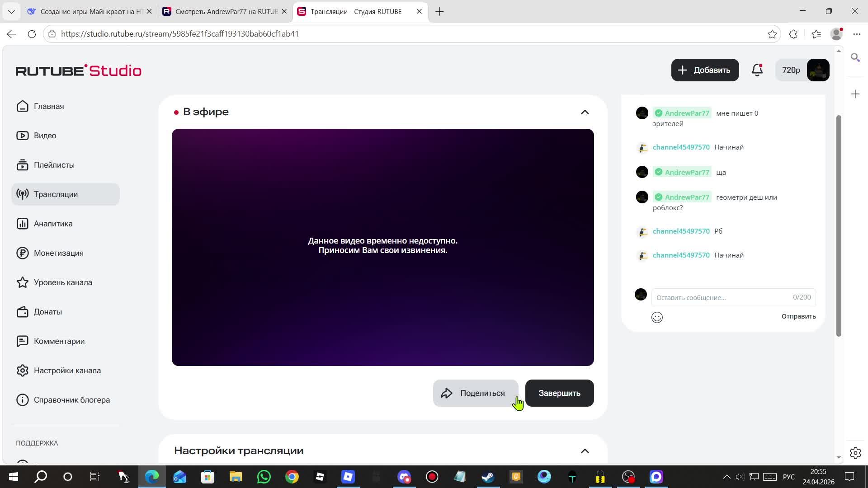Screen dimensions: 868x488
Task: Open the browser tab list dropdown
Action: point(11,11)
